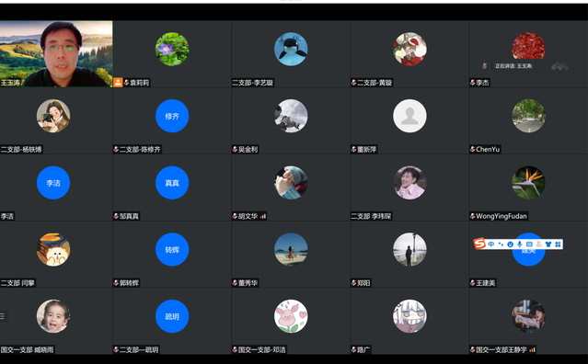588x364 pixels.
Task: Click the Sogou smiley emoji icon
Action: [x=510, y=245]
